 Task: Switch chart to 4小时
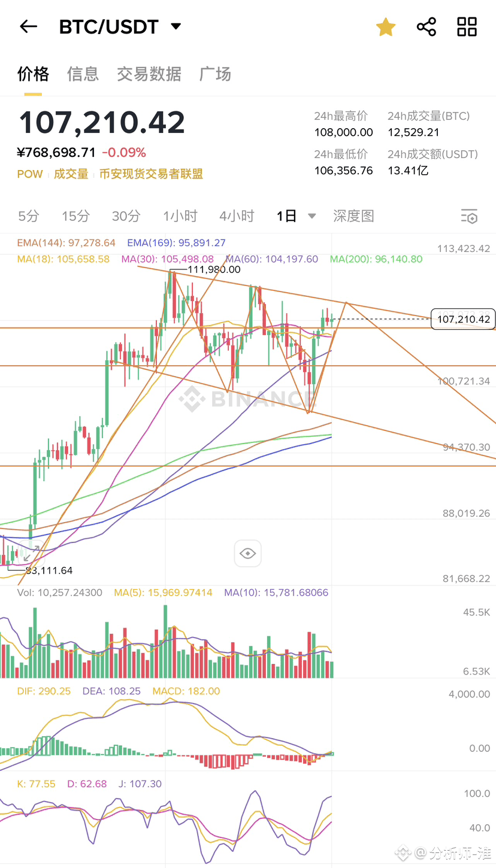coord(237,216)
